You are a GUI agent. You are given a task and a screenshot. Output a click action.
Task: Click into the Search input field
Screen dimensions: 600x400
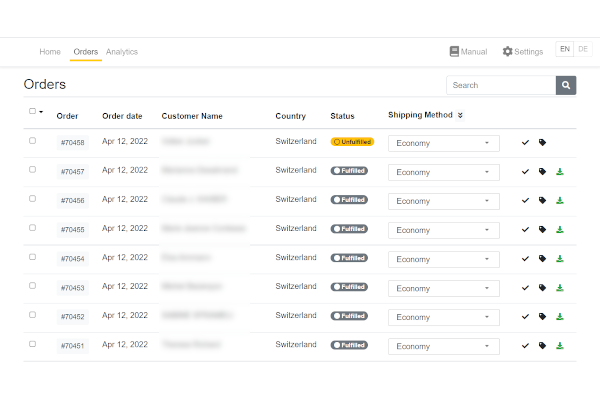click(x=500, y=85)
